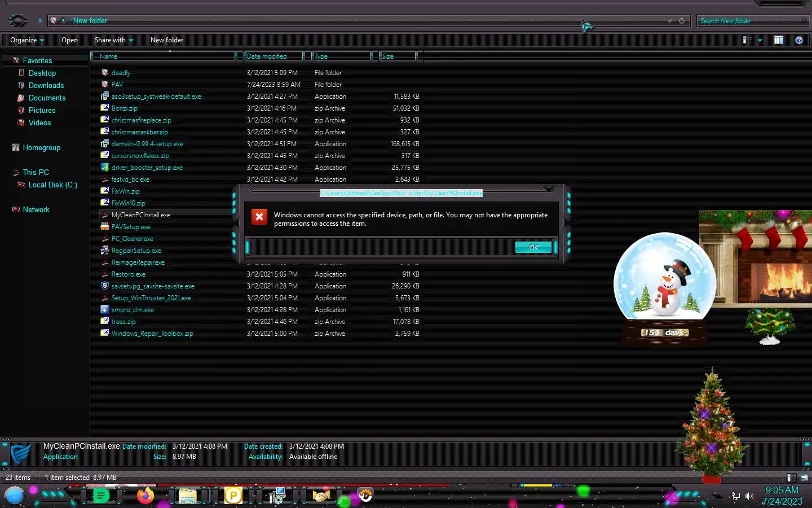The image size is (812, 508).
Task: Select RegpairSetup.exe file icon
Action: (104, 250)
